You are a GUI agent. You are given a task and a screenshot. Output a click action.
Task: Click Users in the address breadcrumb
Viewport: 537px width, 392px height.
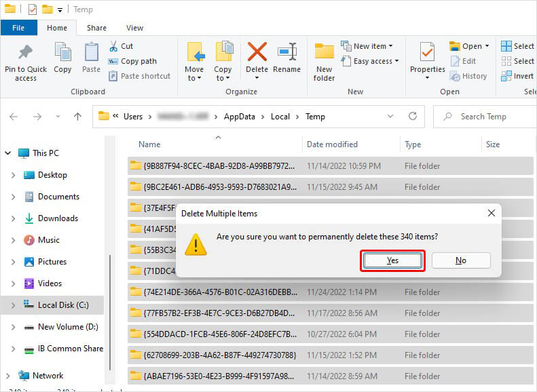point(133,117)
